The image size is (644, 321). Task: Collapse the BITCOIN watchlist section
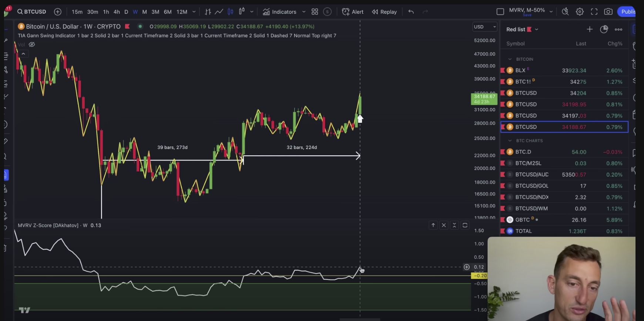pyautogui.click(x=510, y=59)
